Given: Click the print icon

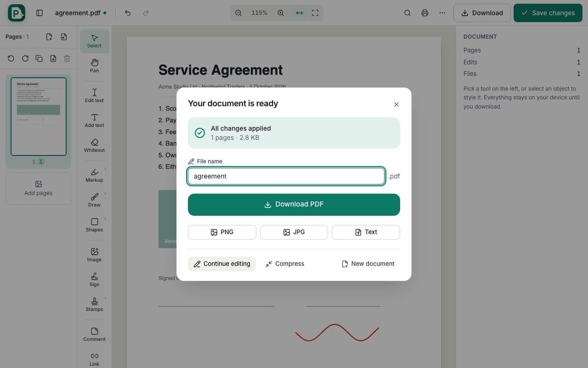Looking at the screenshot, I should coord(425,13).
